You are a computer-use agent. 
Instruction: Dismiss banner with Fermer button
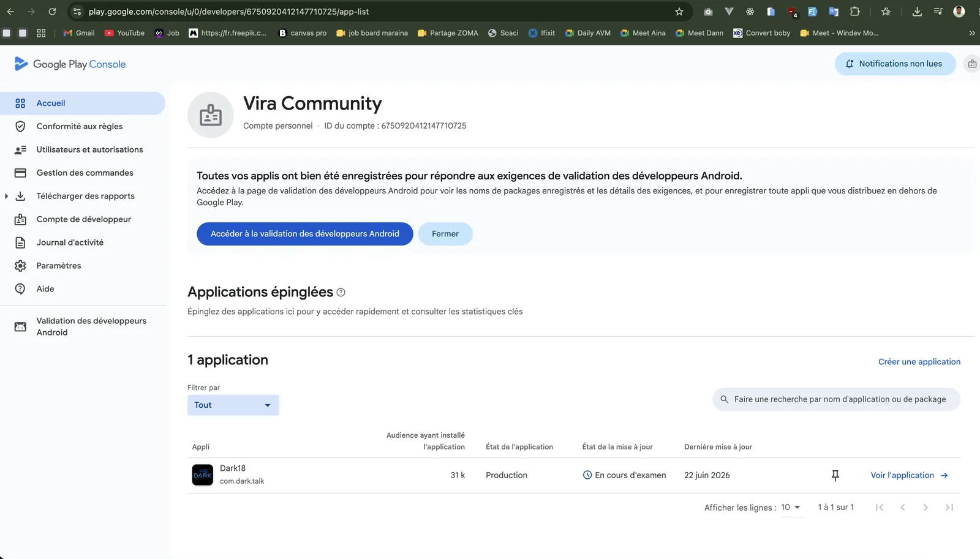click(x=445, y=234)
